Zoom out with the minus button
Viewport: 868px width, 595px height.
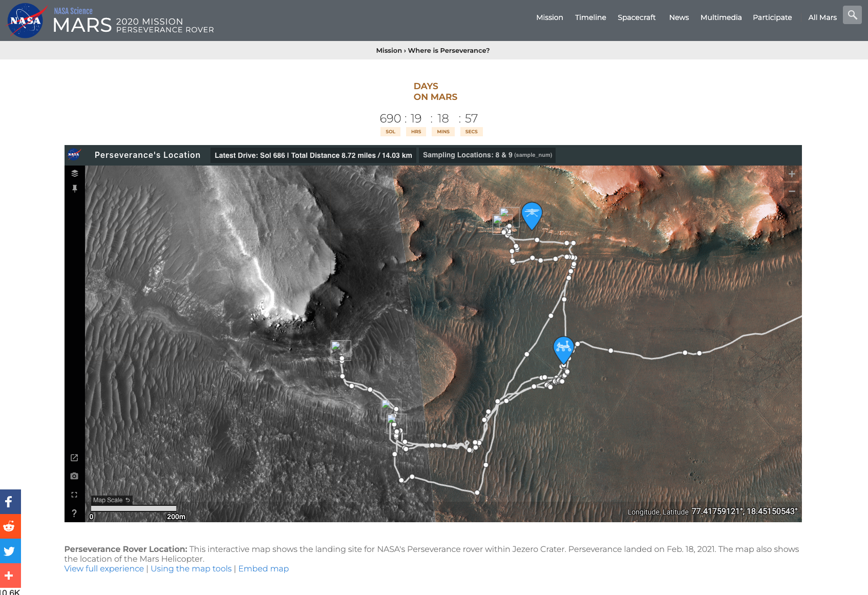[x=792, y=191]
